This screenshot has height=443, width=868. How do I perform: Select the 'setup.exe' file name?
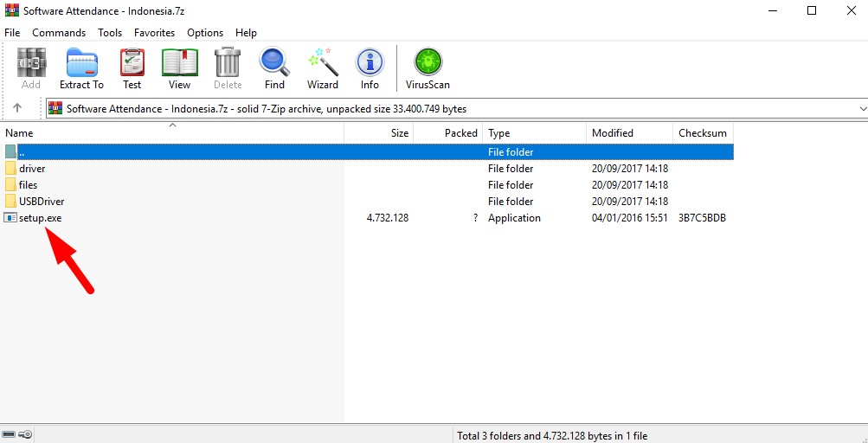point(41,218)
